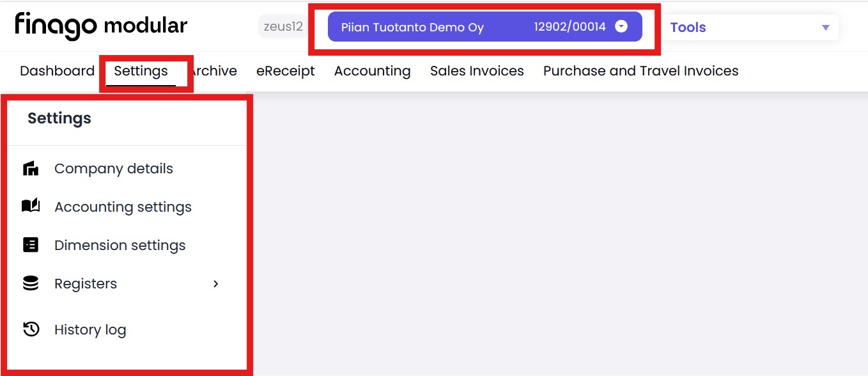The image size is (868, 376).
Task: Click the company selector circle arrow icon
Action: (x=621, y=27)
